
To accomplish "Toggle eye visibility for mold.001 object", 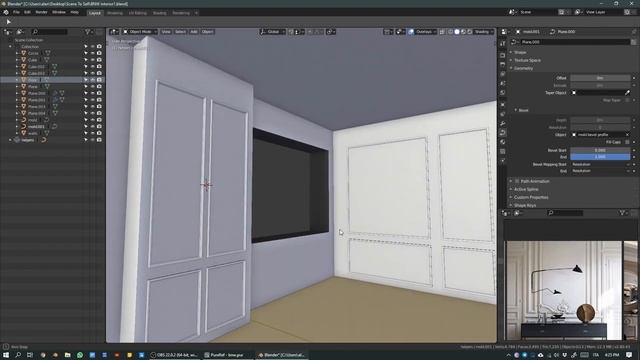I will click(x=93, y=127).
